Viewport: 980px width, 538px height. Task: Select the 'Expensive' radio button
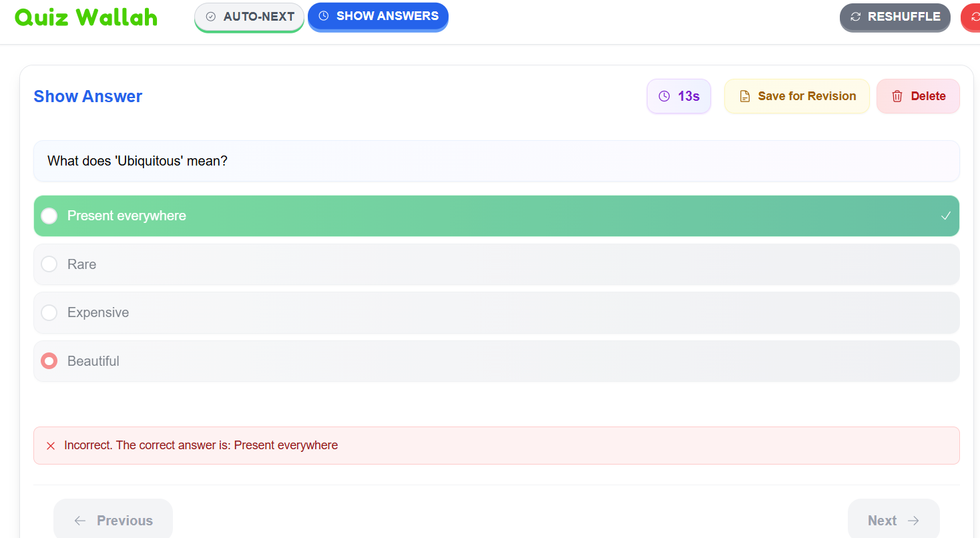click(49, 312)
